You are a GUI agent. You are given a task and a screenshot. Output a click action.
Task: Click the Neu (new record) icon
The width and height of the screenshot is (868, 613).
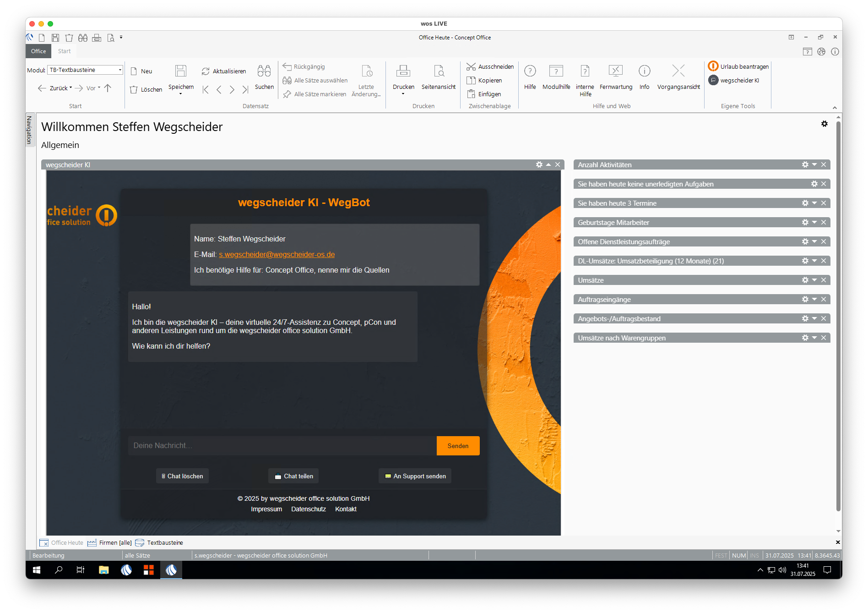(134, 71)
